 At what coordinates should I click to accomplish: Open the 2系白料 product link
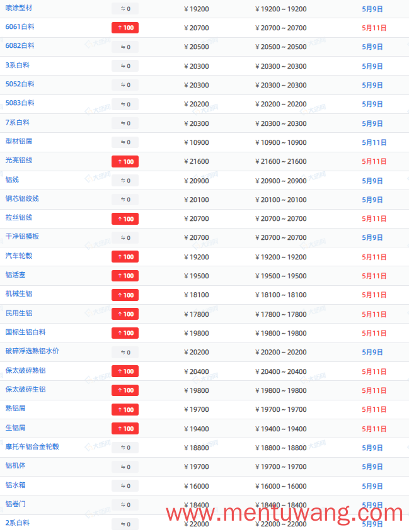click(x=17, y=523)
